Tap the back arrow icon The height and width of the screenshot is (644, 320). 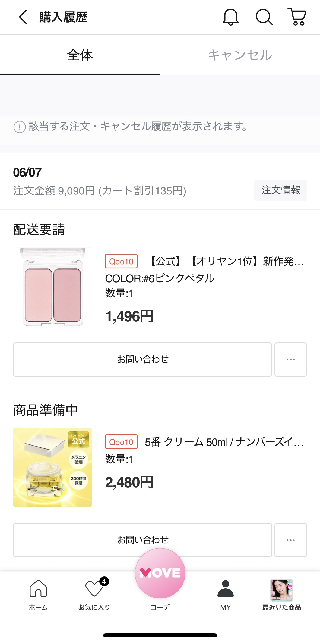(23, 17)
